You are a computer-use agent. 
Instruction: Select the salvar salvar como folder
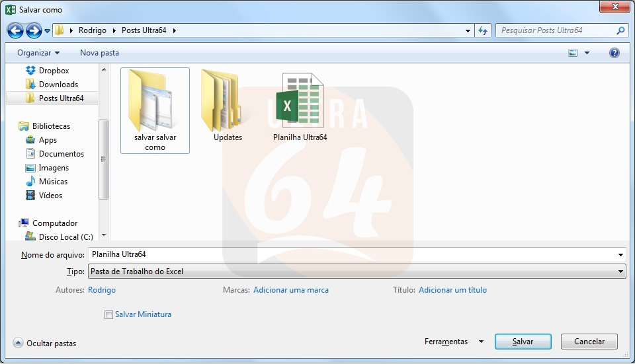[x=155, y=110]
